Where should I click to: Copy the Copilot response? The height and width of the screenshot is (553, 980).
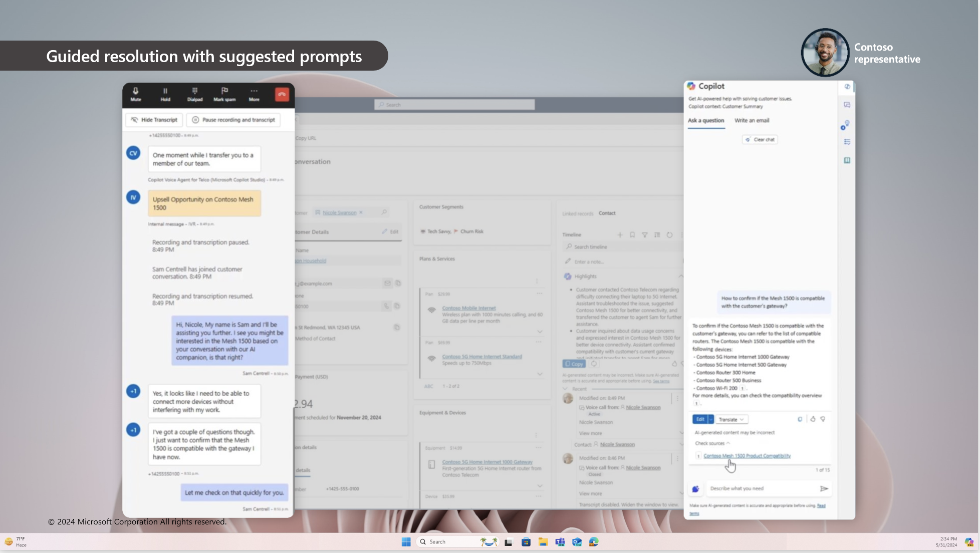pos(800,419)
